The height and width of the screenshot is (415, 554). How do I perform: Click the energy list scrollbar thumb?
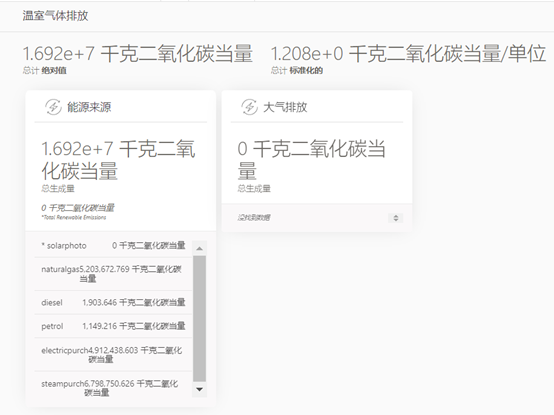click(199, 319)
